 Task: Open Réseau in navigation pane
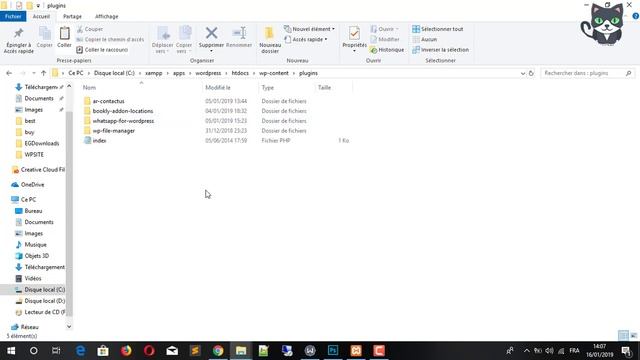point(29,327)
